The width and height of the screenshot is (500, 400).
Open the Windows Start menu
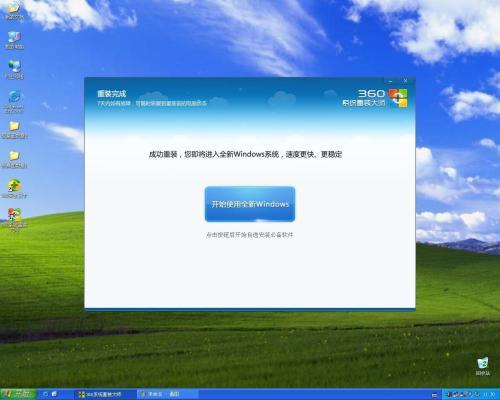(18, 394)
